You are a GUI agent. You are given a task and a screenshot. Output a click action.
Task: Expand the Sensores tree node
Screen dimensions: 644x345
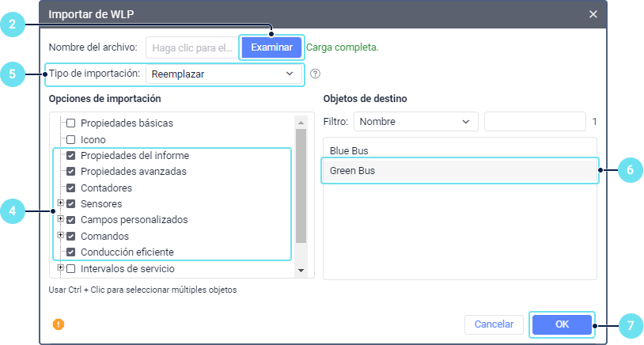60,203
